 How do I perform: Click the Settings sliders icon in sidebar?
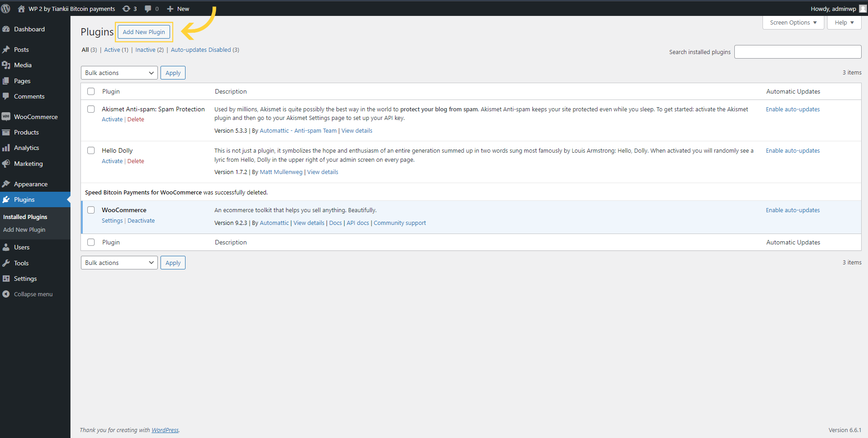(6, 279)
